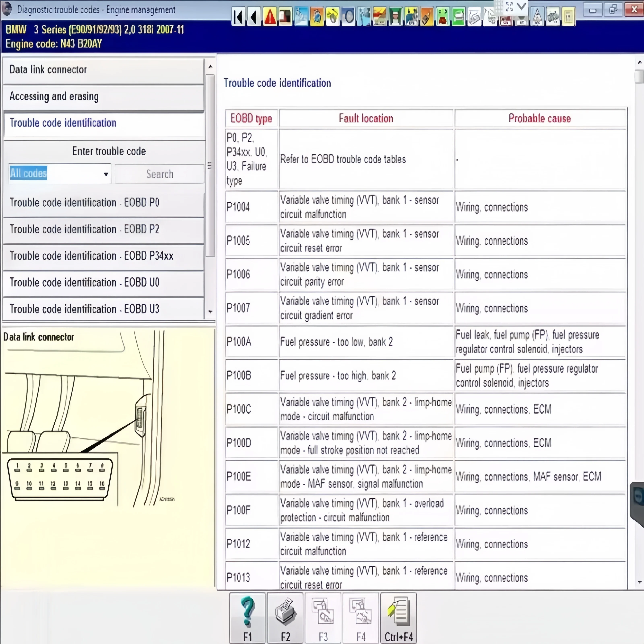Click the jump-to-first-page arrow icon
Image resolution: width=644 pixels, height=644 pixels.
(238, 17)
